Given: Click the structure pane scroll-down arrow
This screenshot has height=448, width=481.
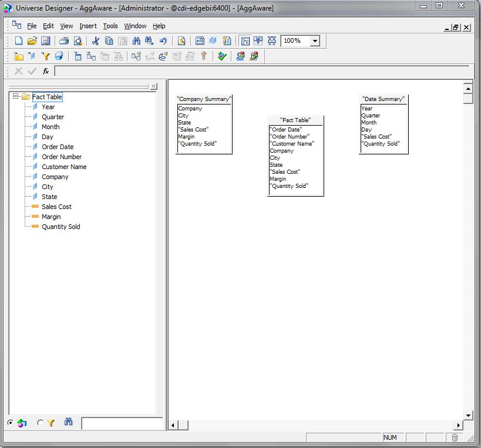Looking at the screenshot, I should click(x=468, y=416).
